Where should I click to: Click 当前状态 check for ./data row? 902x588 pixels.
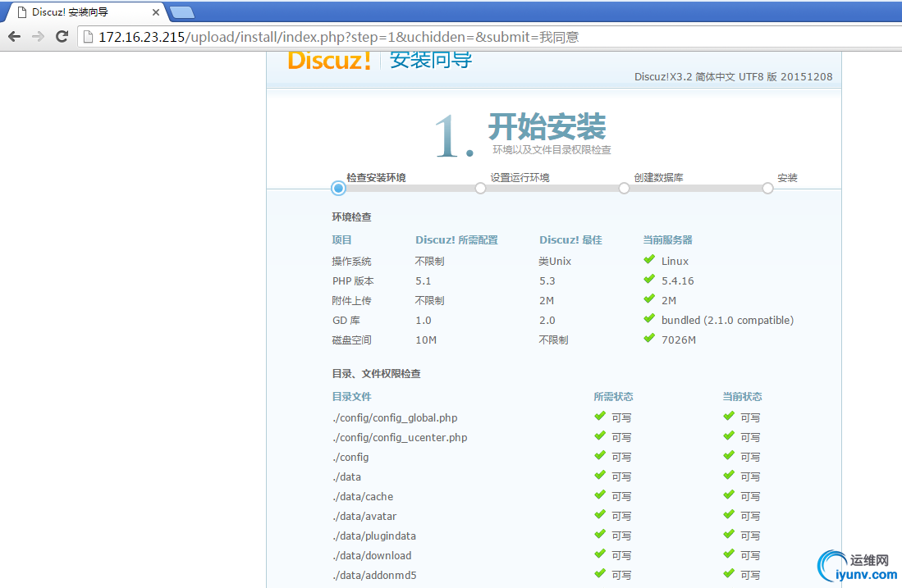click(729, 475)
